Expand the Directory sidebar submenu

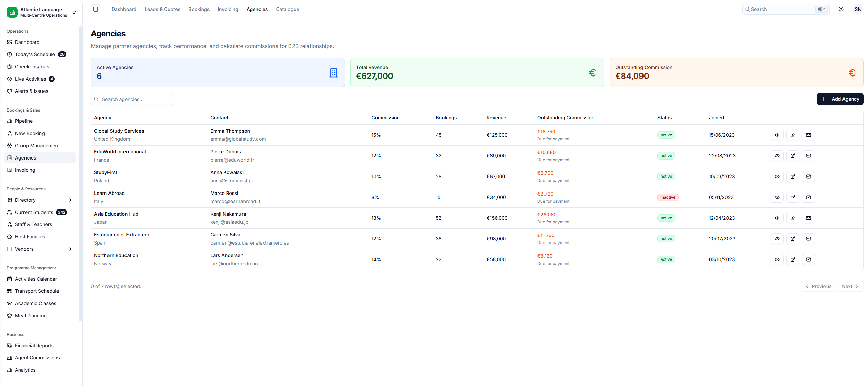click(x=70, y=200)
